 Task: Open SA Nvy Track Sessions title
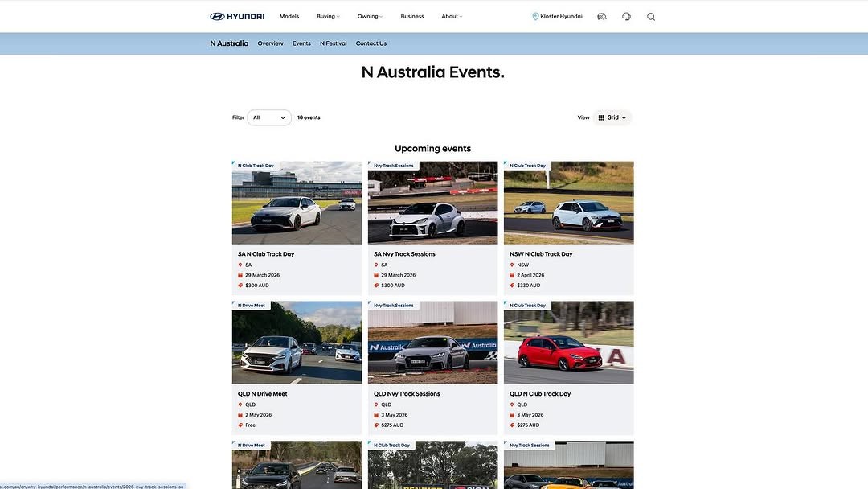click(x=404, y=254)
